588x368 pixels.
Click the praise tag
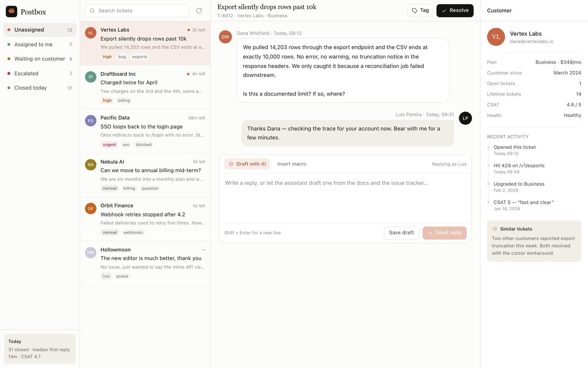(122, 276)
